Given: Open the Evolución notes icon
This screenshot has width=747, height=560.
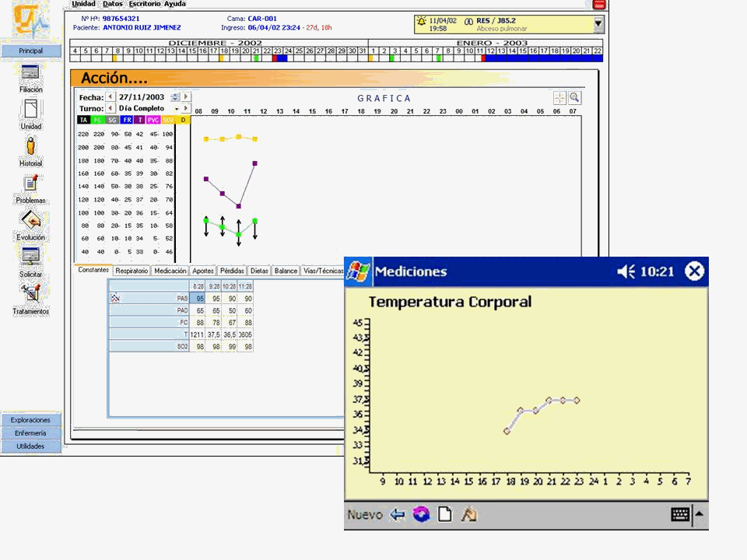Looking at the screenshot, I should coord(30,220).
